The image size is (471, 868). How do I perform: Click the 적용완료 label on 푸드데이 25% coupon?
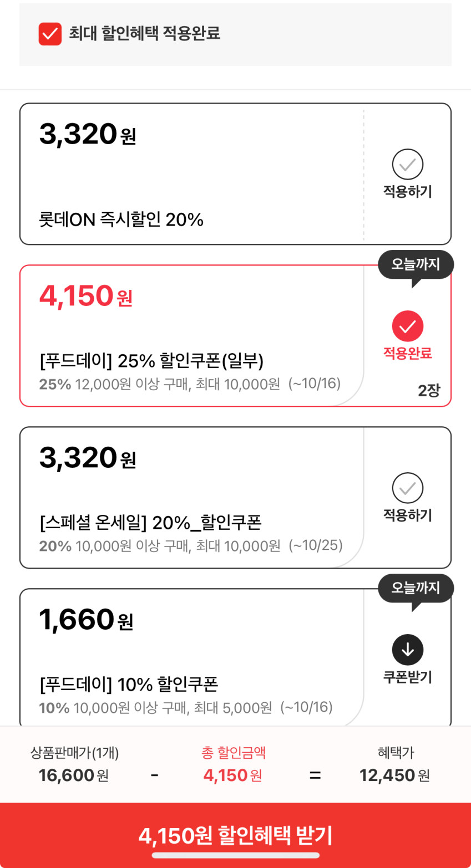click(408, 354)
